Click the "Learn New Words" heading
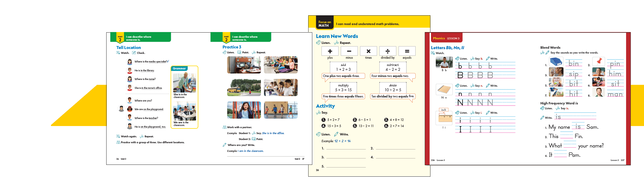 337,36
